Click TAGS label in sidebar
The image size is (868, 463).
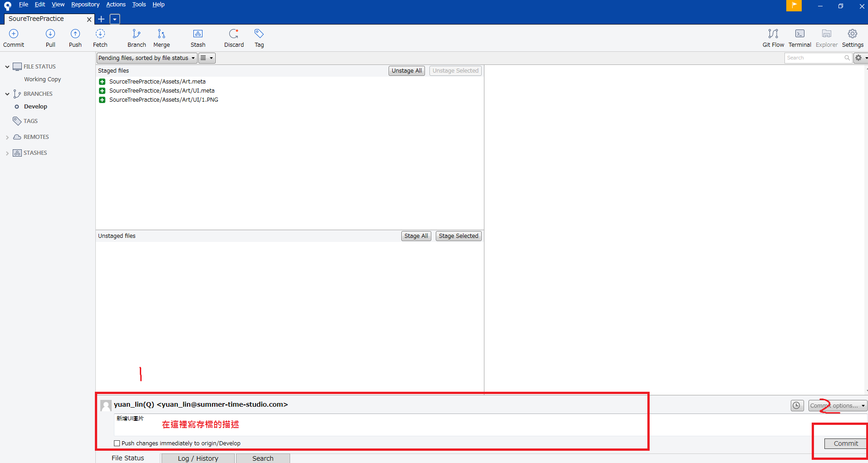point(31,121)
